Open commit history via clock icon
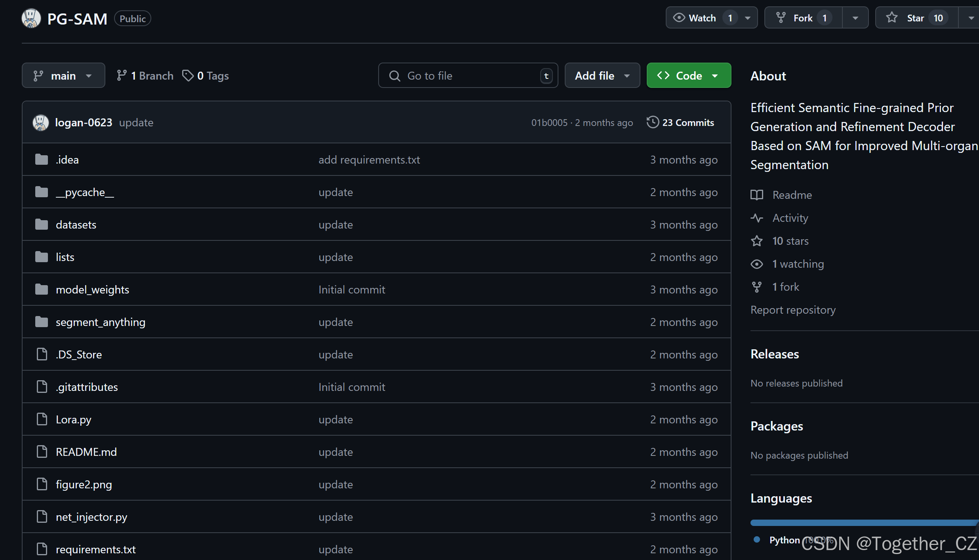Screen dimensions: 979x560 coord(652,122)
